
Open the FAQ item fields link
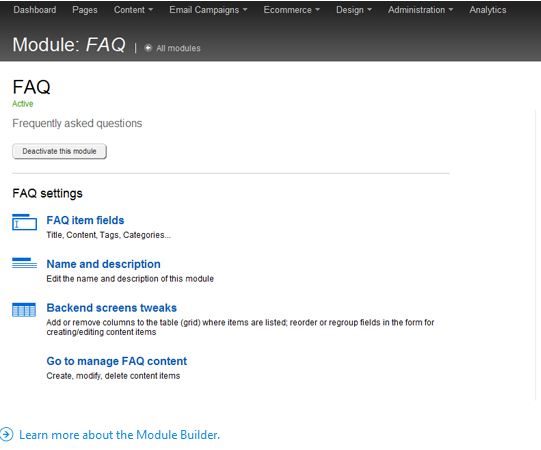(x=85, y=220)
